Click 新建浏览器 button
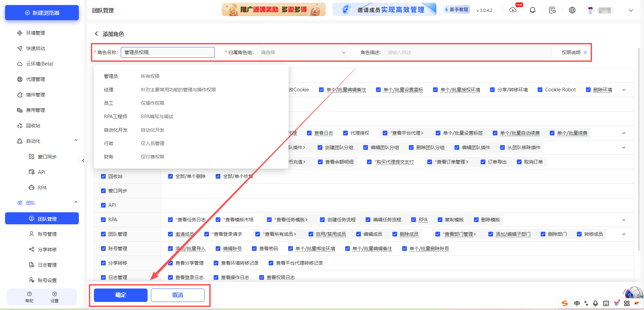The image size is (644, 310). click(42, 12)
